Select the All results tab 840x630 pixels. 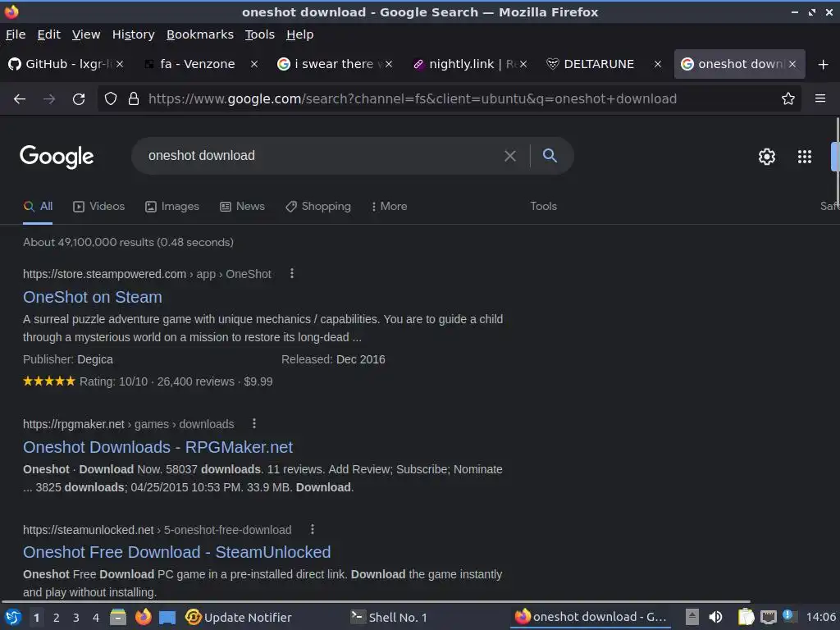pyautogui.click(x=38, y=206)
